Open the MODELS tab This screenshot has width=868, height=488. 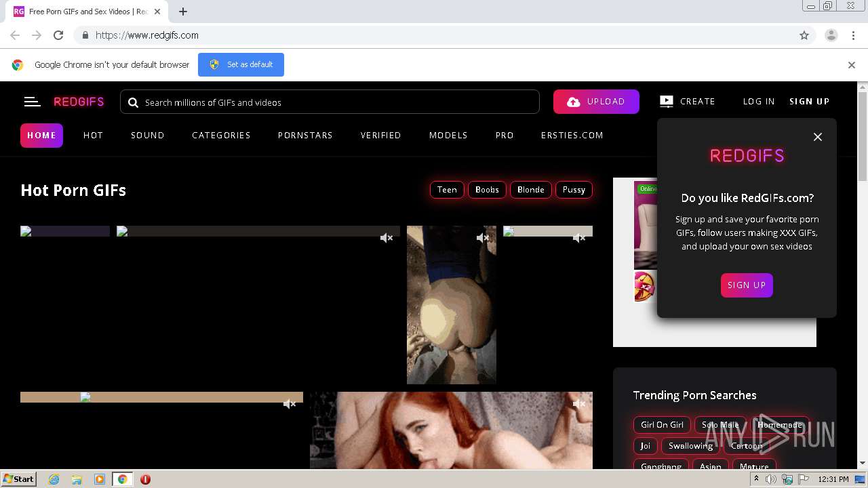tap(448, 136)
